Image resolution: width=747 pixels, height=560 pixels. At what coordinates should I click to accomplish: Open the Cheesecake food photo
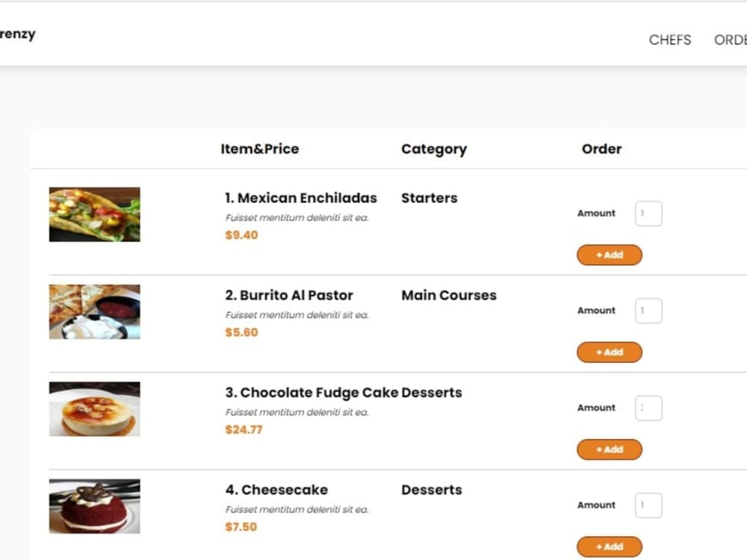click(x=94, y=505)
